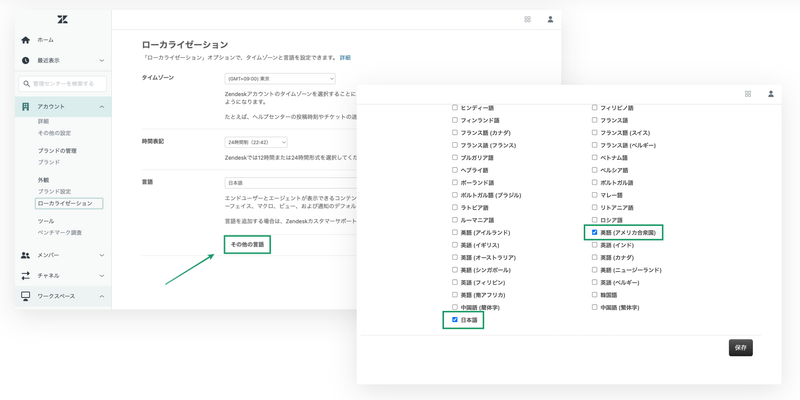Click the clock icon beside 最近表示
This screenshot has width=800, height=400.
pyautogui.click(x=26, y=60)
